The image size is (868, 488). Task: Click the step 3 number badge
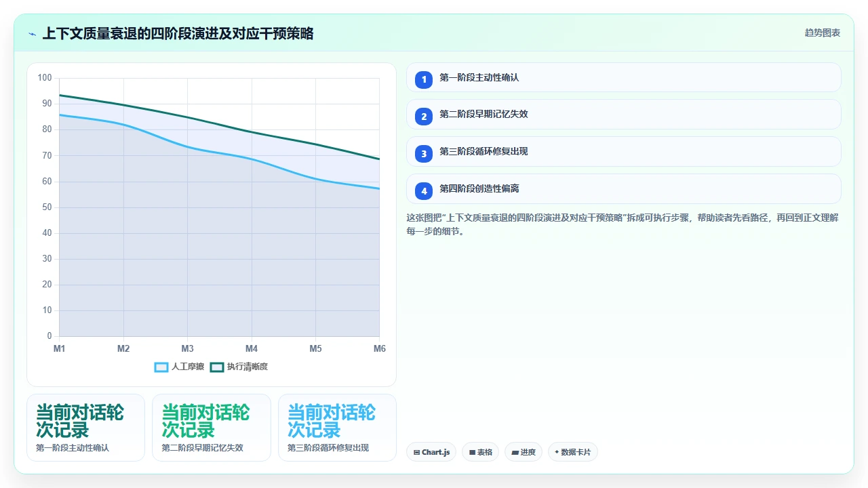pyautogui.click(x=424, y=154)
